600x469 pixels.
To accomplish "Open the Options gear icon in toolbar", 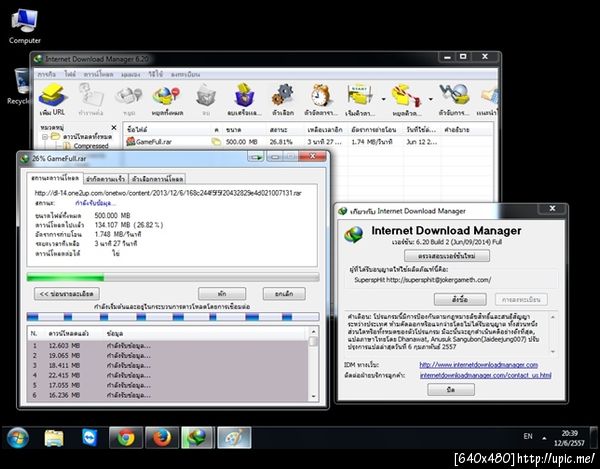I will (283, 100).
